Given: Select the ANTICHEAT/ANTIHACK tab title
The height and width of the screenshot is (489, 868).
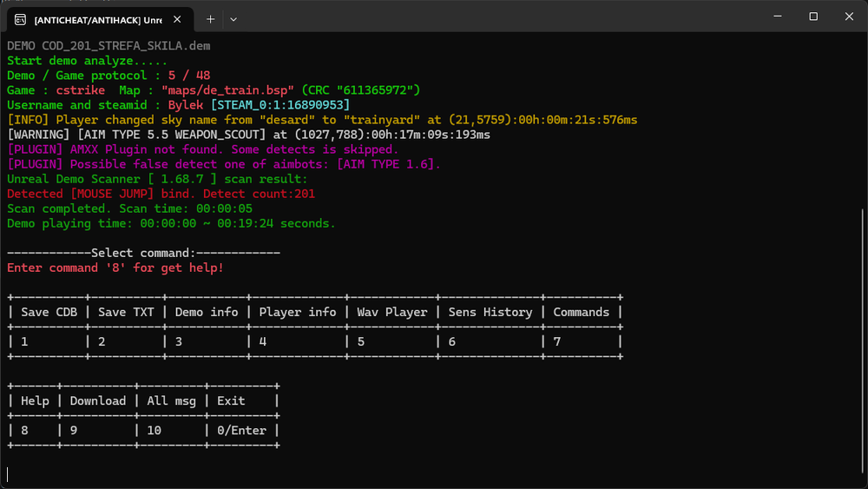Looking at the screenshot, I should coord(98,20).
